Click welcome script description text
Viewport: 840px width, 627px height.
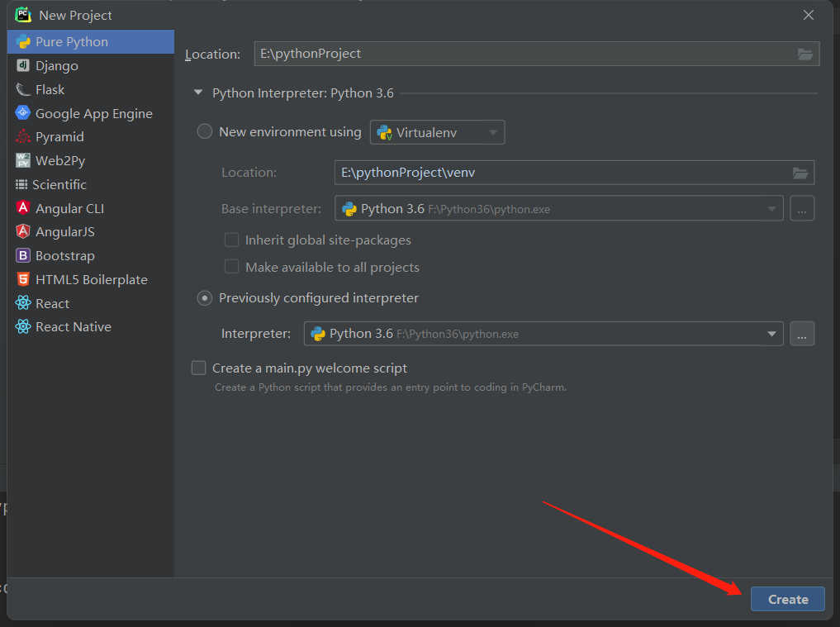(x=391, y=387)
